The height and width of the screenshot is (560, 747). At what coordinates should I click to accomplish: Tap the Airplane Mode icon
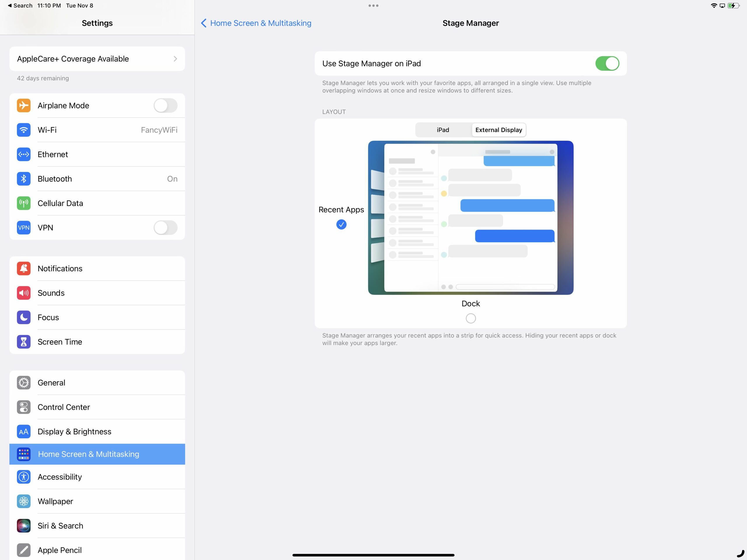pos(24,105)
